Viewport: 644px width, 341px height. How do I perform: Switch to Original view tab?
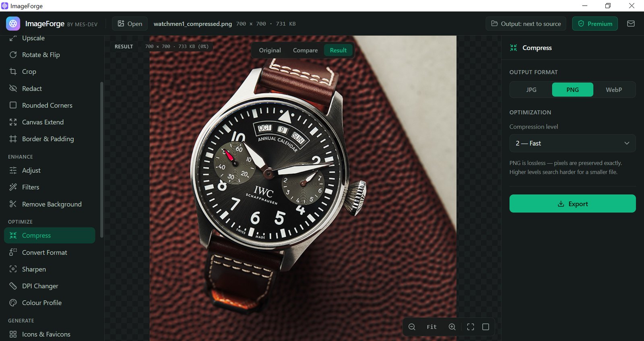coord(270,50)
